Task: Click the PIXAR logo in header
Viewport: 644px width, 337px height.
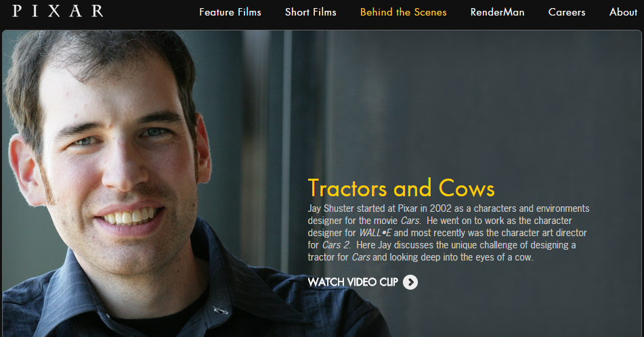Action: 58,11
